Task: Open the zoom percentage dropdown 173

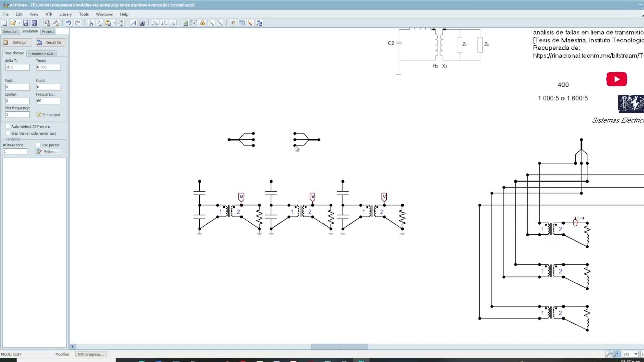Action: pyautogui.click(x=636, y=354)
